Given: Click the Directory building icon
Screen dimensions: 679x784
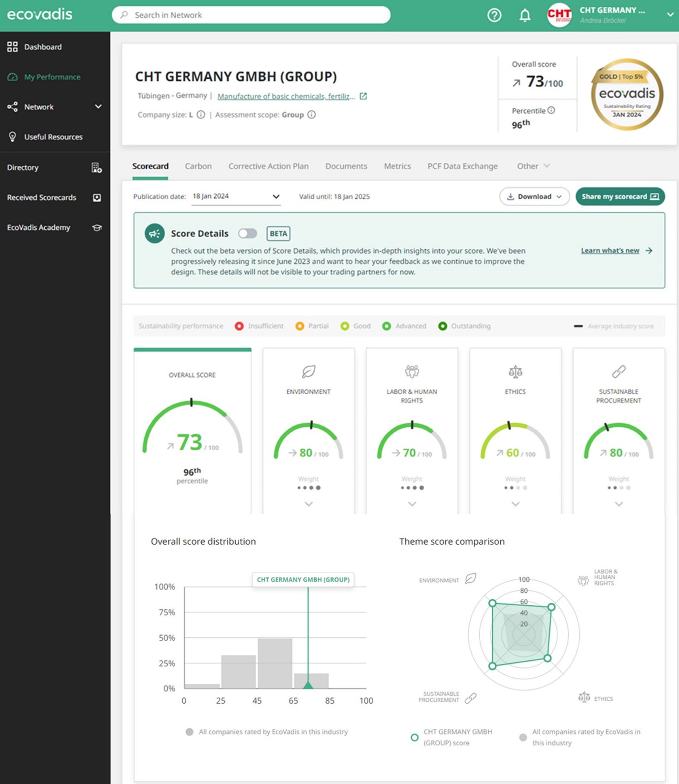Looking at the screenshot, I should click(x=97, y=168).
